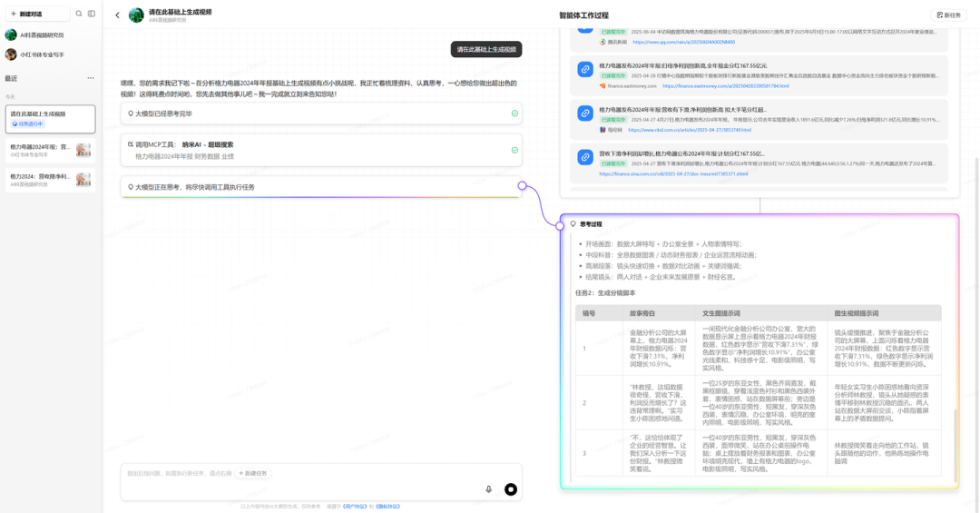The image size is (980, 513).
Task: Open the 格力2024：营收降净利 conversation
Action: point(51,180)
